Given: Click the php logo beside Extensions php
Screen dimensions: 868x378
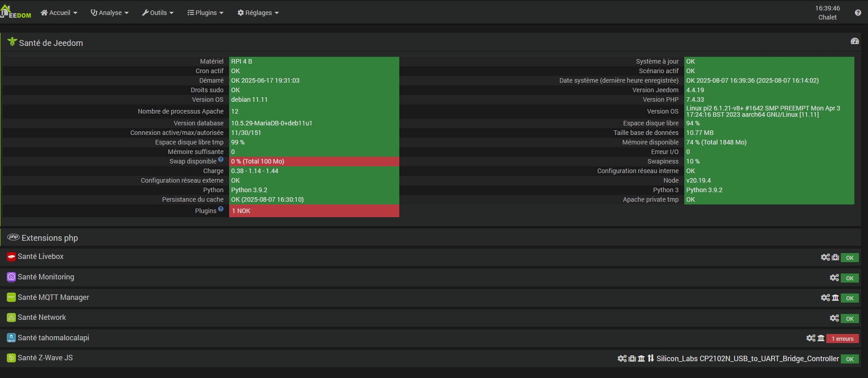Looking at the screenshot, I should click(x=14, y=237).
